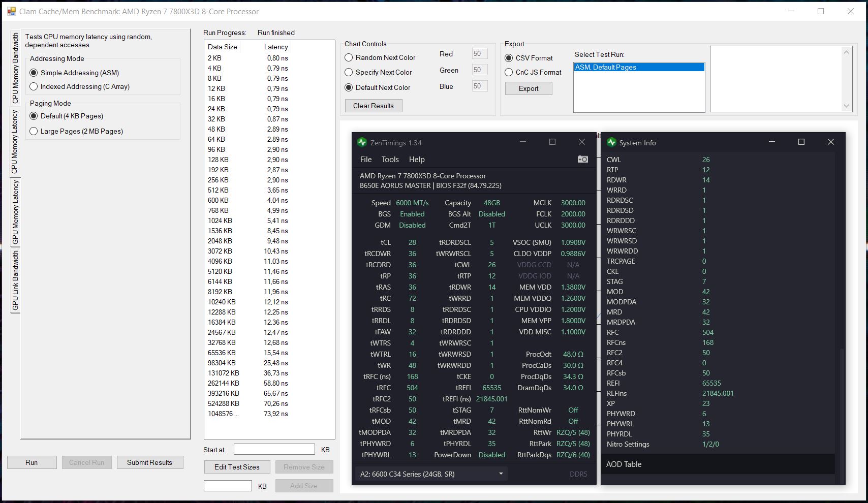This screenshot has height=503, width=868.
Task: Minimize the System Info window
Action: 772,142
